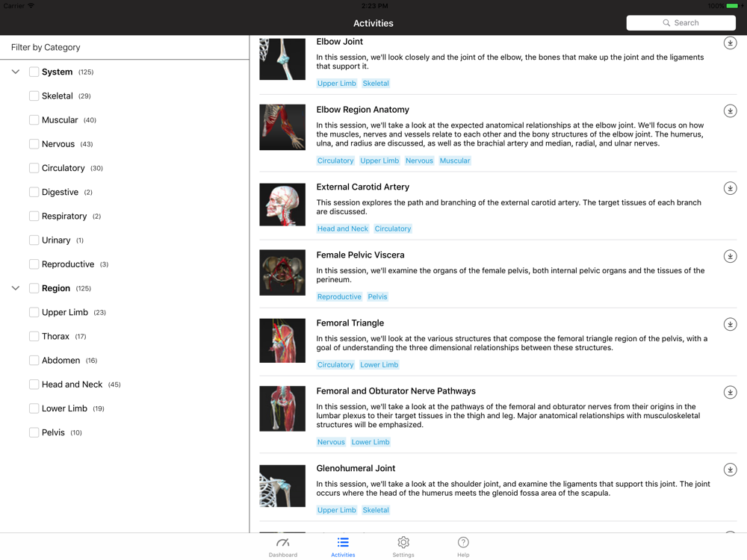
Task: Check the Digestive filter checkbox
Action: [x=34, y=192]
